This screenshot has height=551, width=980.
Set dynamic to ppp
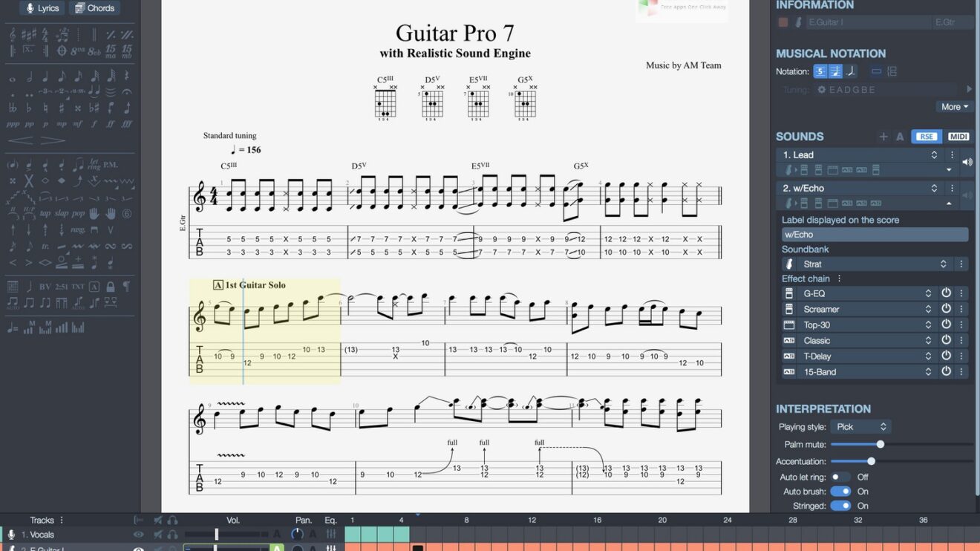pyautogui.click(x=13, y=124)
